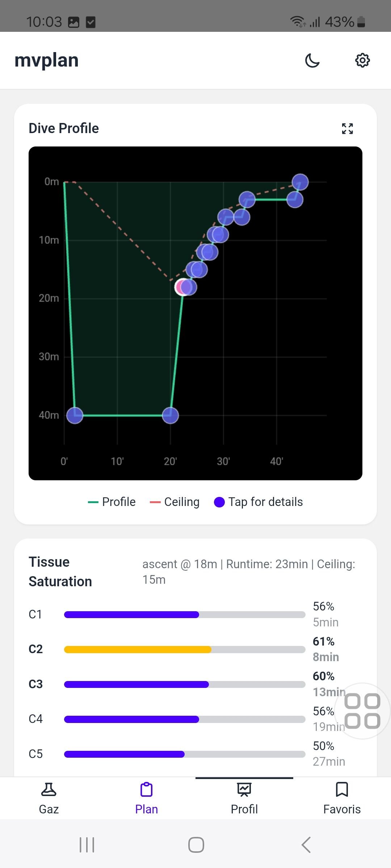Image resolution: width=391 pixels, height=868 pixels.
Task: Select the 40m bottom-end waypoint near 20'
Action: point(170,415)
